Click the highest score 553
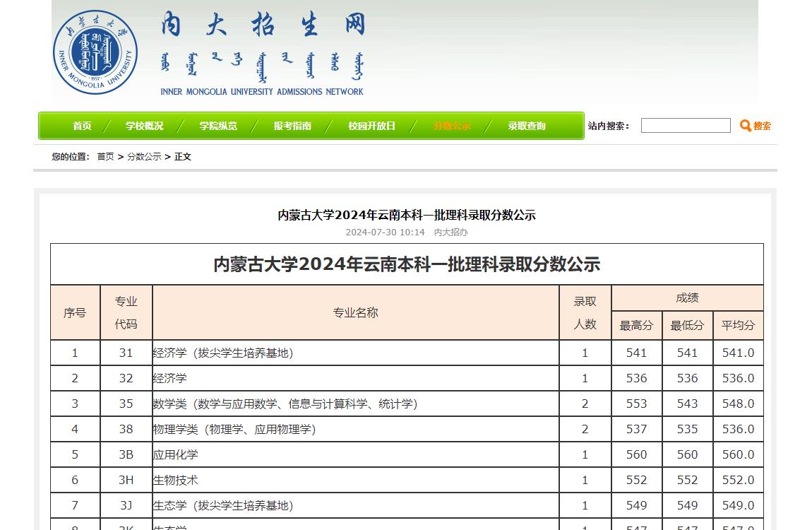Image resolution: width=812 pixels, height=530 pixels. 636,404
